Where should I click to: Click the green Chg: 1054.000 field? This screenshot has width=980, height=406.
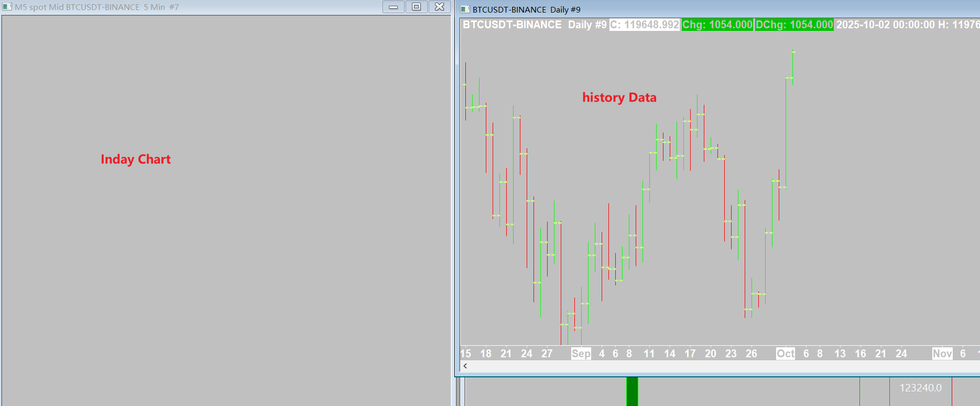[717, 25]
